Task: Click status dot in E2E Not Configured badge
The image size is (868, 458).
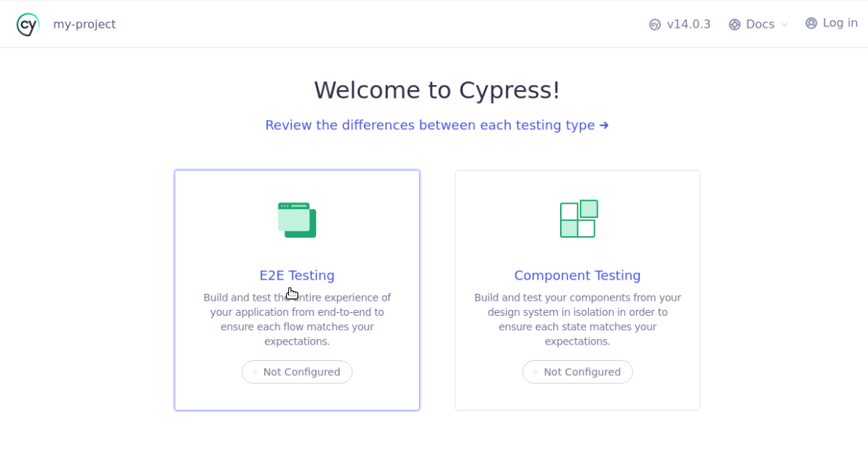Action: (x=254, y=372)
